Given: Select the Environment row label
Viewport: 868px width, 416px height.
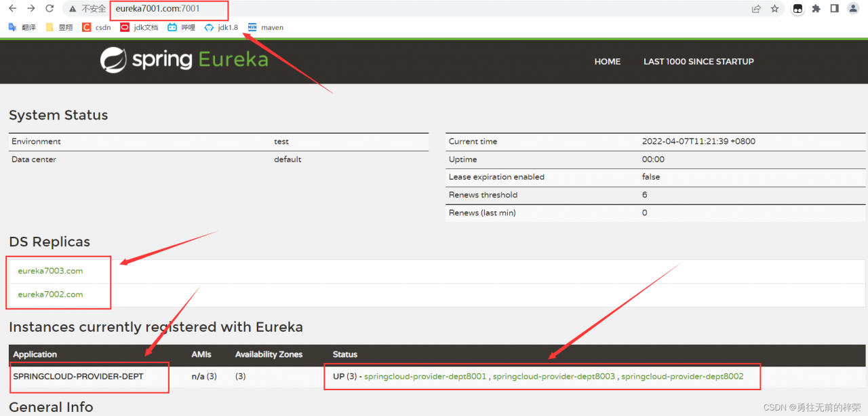Looking at the screenshot, I should [x=36, y=142].
